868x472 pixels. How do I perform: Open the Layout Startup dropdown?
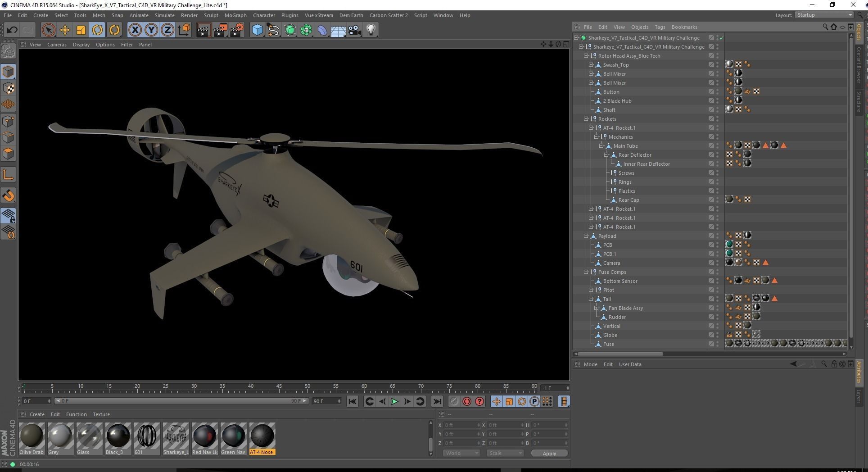click(824, 15)
